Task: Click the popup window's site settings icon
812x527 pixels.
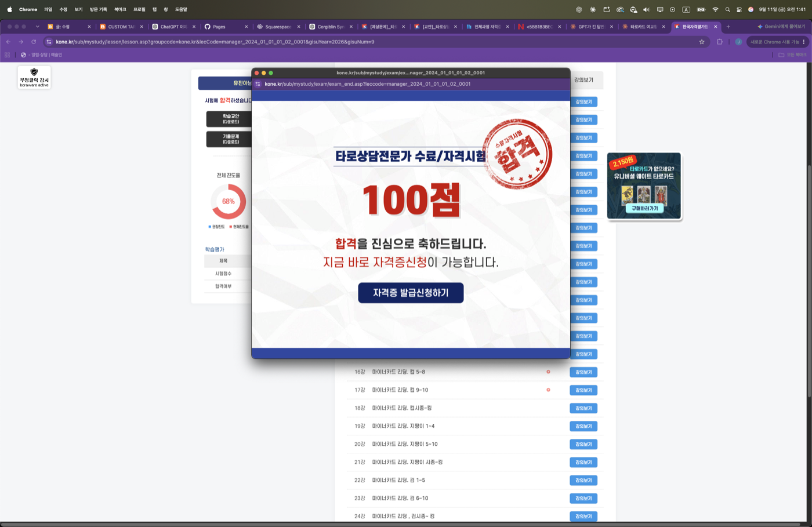Action: point(258,84)
